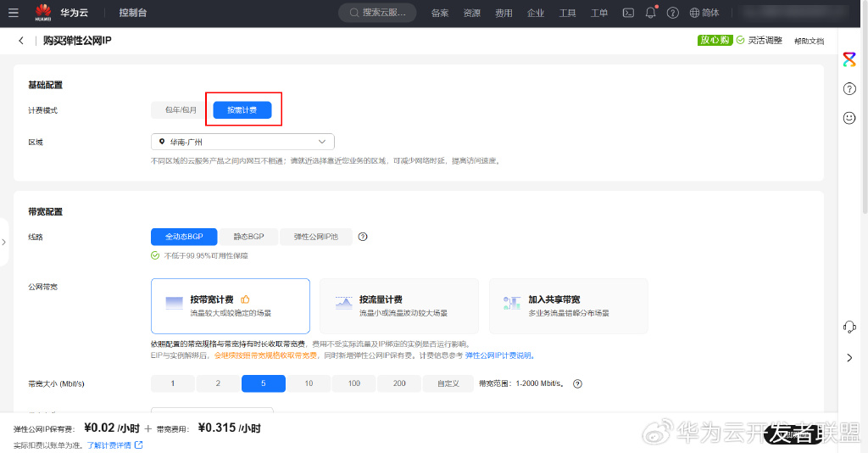Click the partially visible field below bandwidth size
Screen dimensions: 868x453
coord(212,411)
